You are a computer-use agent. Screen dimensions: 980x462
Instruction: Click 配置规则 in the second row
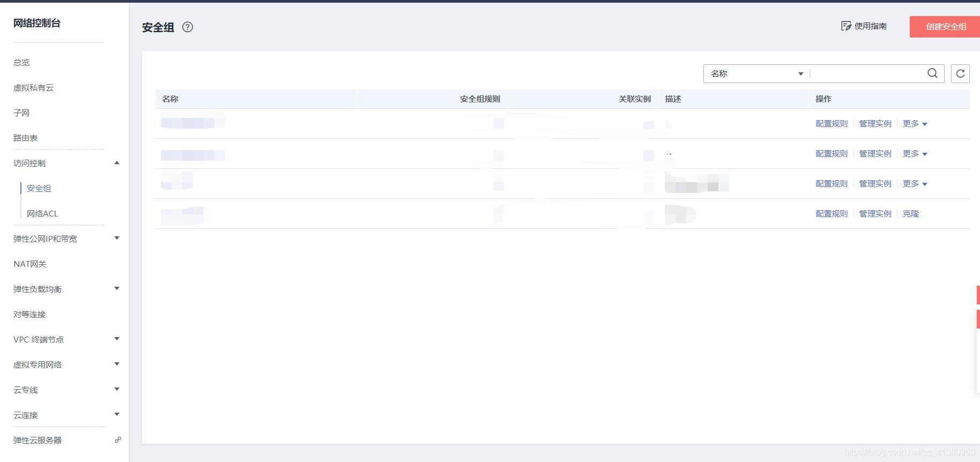click(x=831, y=154)
